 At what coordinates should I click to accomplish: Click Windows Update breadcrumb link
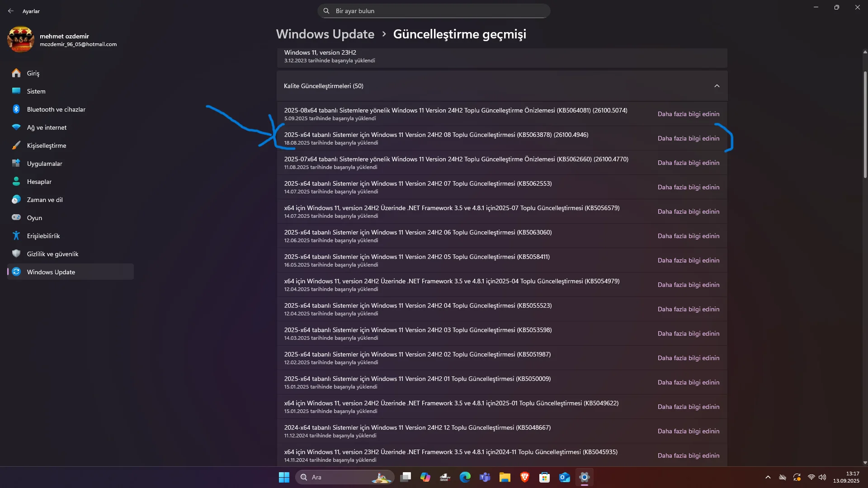point(325,34)
